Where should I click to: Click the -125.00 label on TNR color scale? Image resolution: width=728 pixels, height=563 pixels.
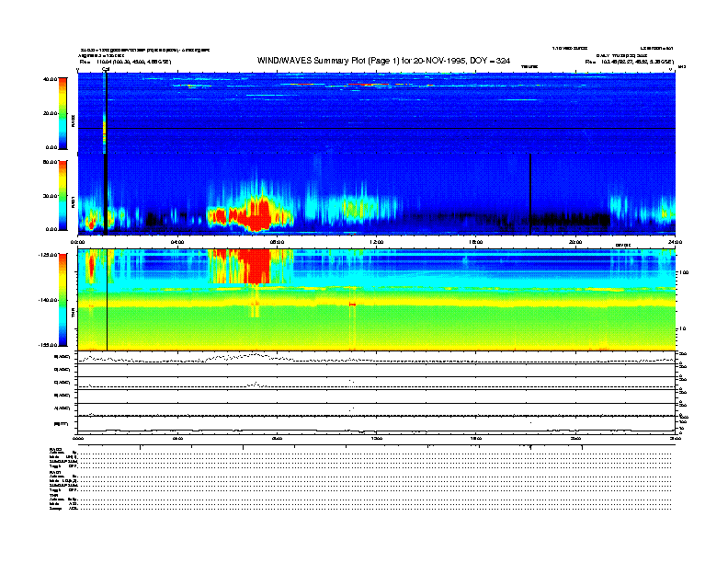pyautogui.click(x=48, y=255)
